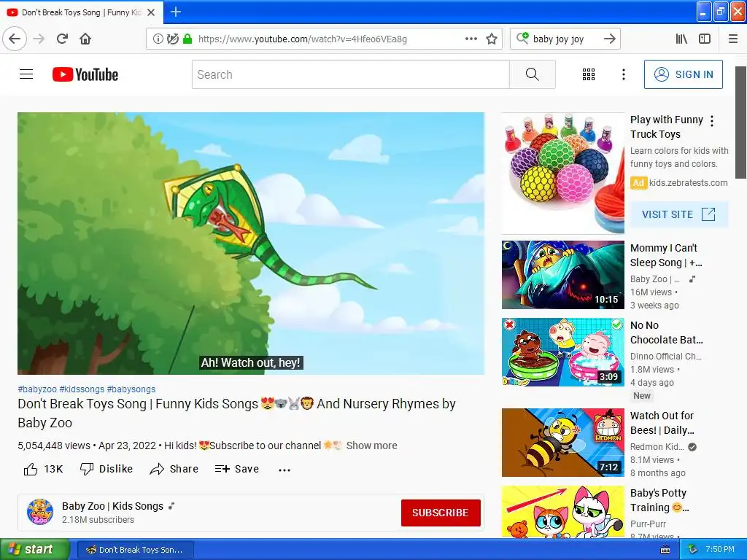Open the Baby Zoo channel avatar

coord(40,512)
